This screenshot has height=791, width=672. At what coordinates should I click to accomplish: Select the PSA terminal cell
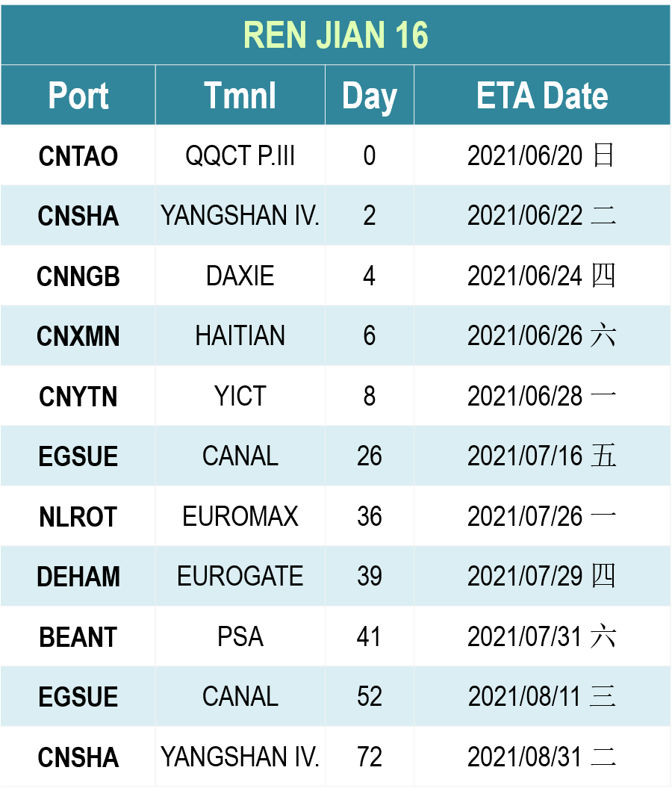240,636
